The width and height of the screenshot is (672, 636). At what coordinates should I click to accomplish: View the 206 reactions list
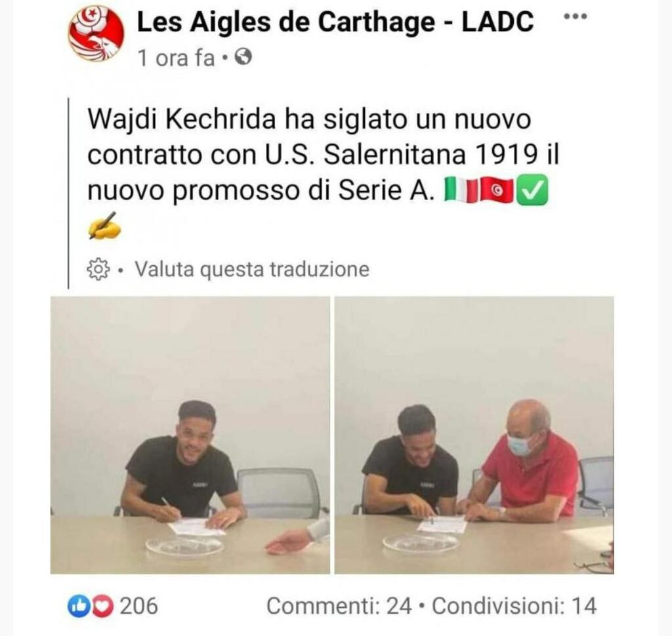pos(138,606)
